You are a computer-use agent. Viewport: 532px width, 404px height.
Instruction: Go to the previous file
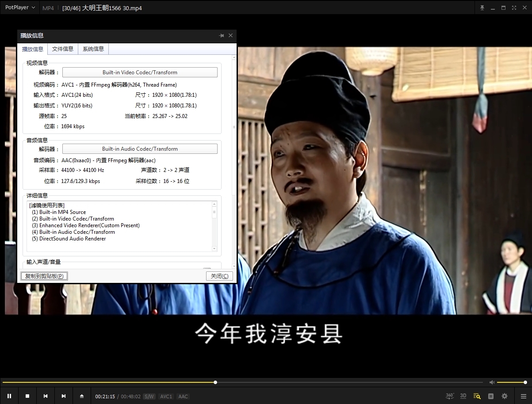click(x=46, y=396)
